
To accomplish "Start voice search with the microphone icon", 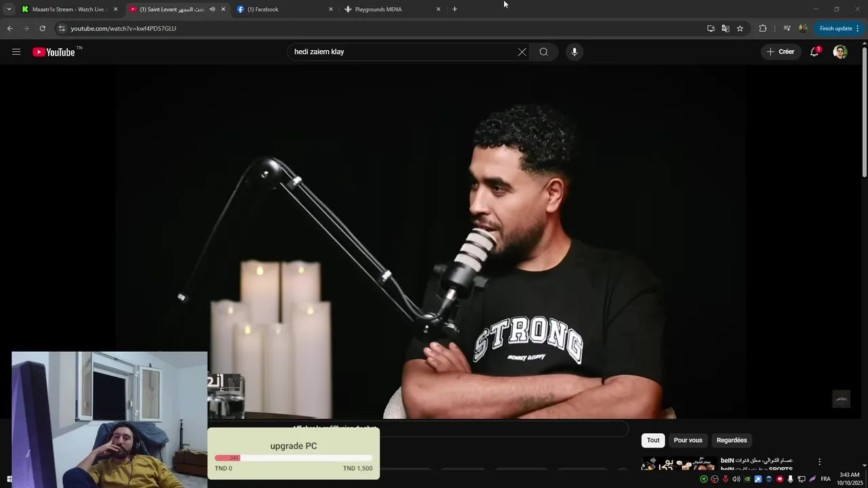I will (574, 52).
